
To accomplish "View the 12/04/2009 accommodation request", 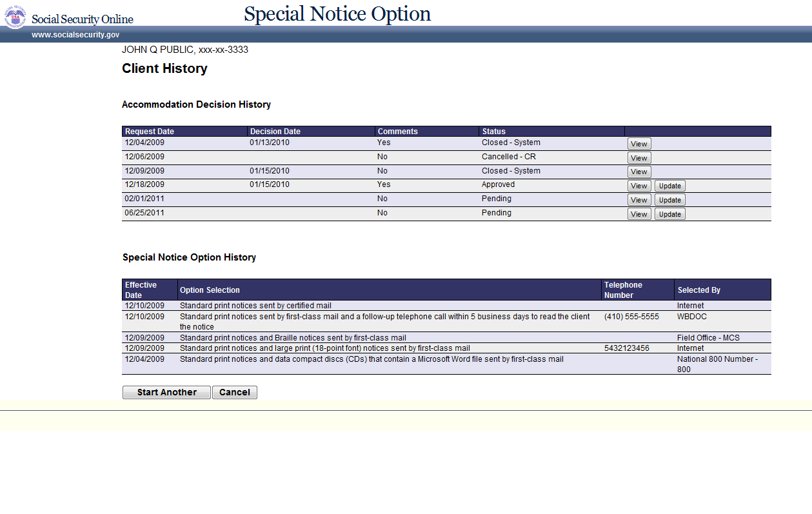I will point(639,144).
